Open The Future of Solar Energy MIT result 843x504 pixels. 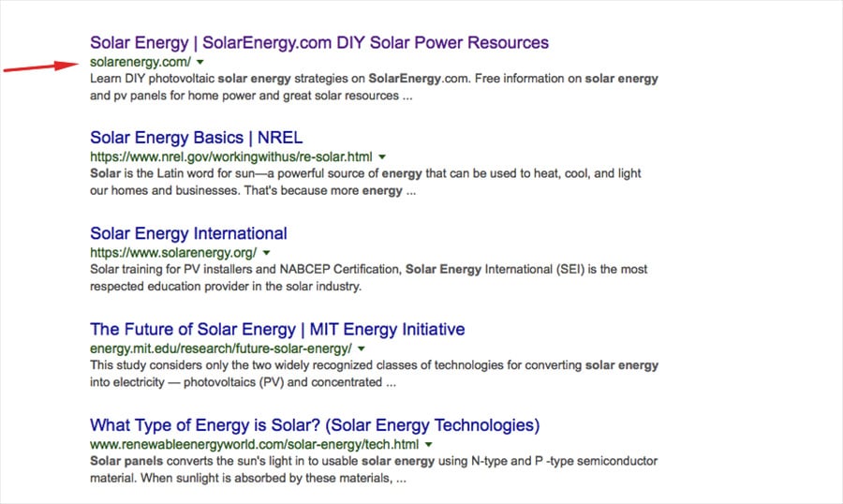click(x=277, y=329)
